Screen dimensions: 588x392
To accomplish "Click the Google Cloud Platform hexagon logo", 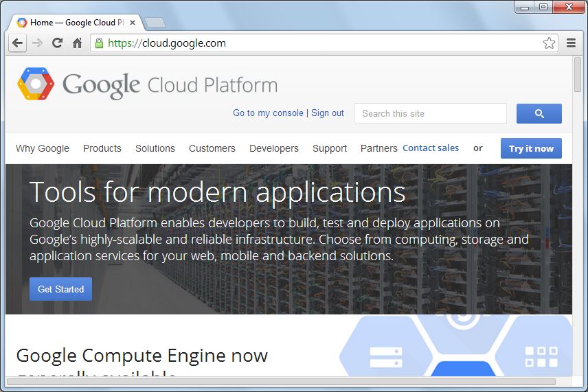I will point(36,84).
